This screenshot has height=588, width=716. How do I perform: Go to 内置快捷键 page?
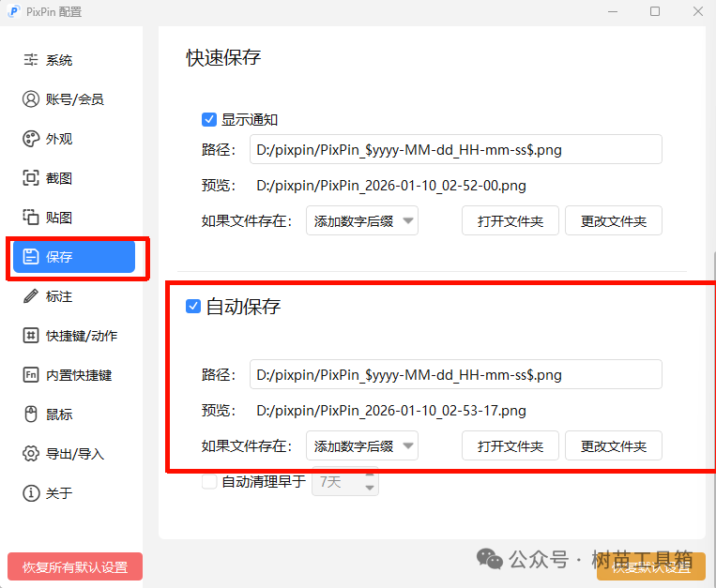click(74, 375)
